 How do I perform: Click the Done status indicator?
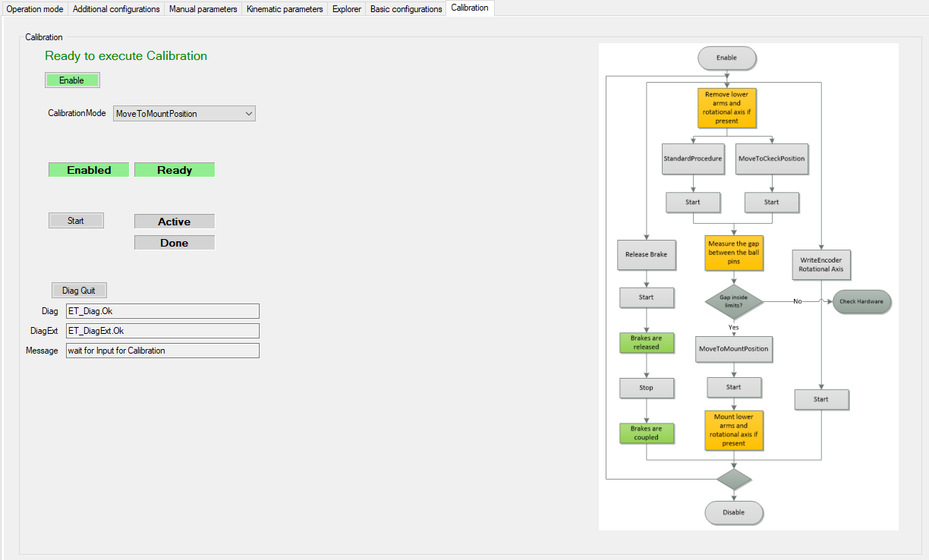pos(175,243)
